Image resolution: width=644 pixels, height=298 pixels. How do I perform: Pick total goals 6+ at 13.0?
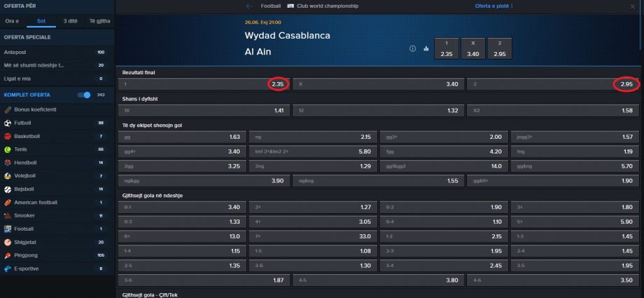point(182,236)
